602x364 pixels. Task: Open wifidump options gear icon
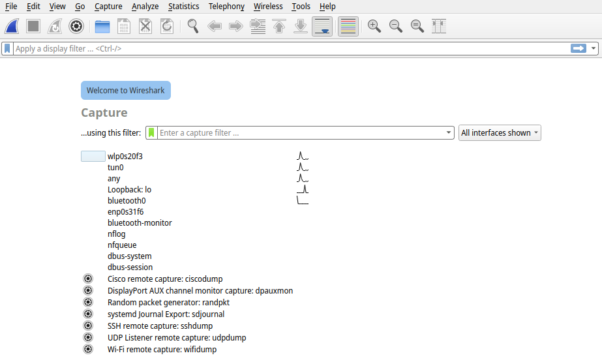(x=88, y=350)
